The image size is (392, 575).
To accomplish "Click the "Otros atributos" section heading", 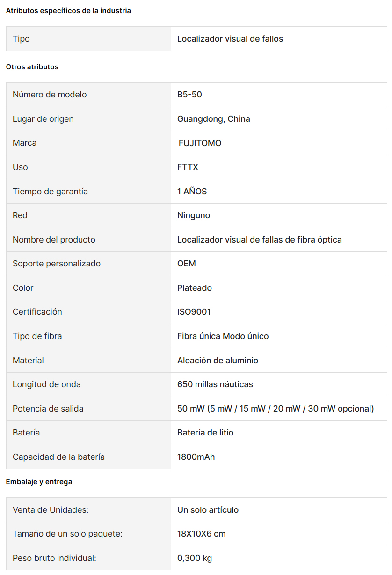I will (x=32, y=67).
